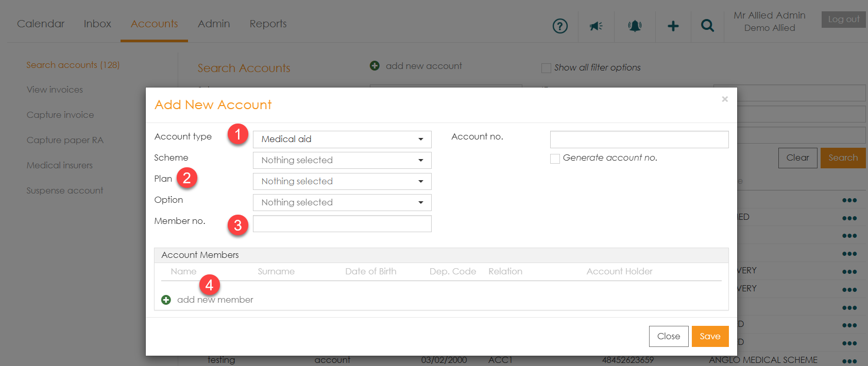868x366 pixels.
Task: Expand the Scheme dropdown
Action: tap(342, 160)
